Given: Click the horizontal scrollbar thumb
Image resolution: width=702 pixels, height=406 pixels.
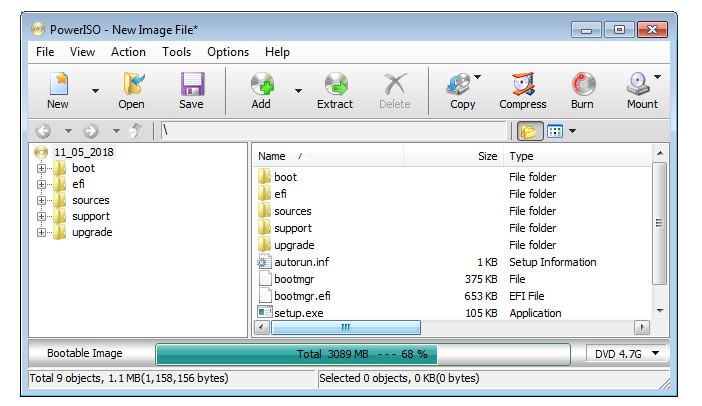Looking at the screenshot, I should click(346, 328).
